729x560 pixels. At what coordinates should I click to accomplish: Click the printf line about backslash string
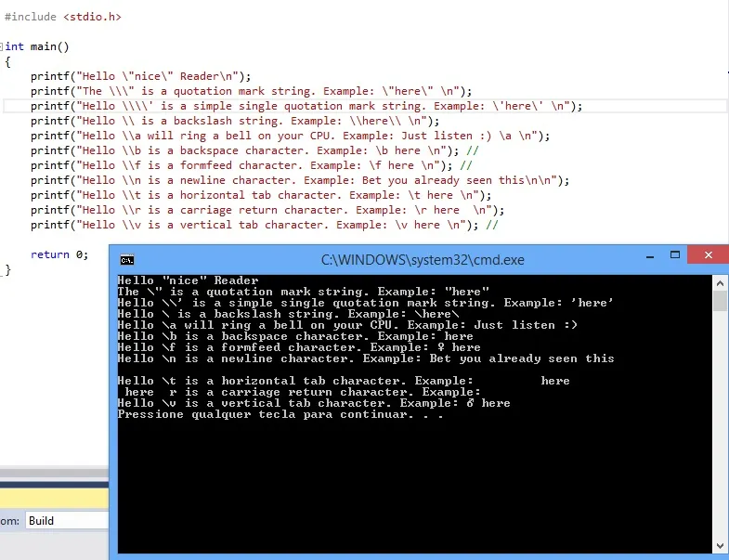click(x=235, y=121)
